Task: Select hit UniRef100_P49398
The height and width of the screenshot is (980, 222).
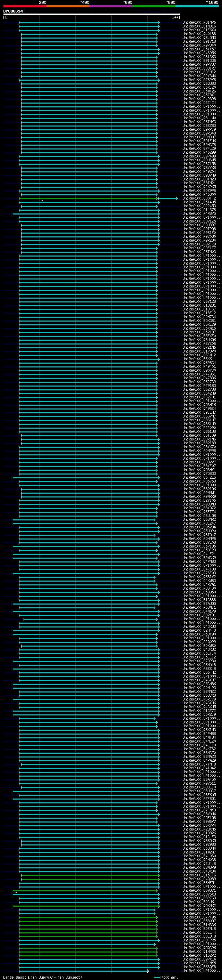Action: pyautogui.click(x=199, y=99)
